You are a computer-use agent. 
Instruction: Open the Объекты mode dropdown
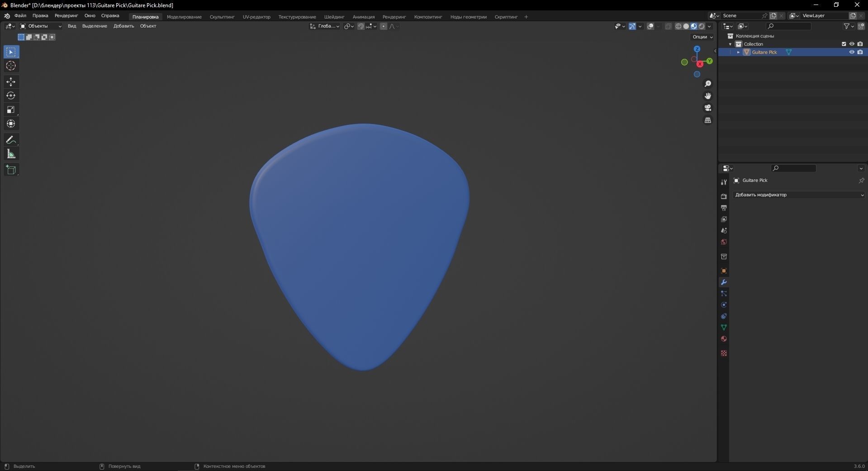point(41,26)
